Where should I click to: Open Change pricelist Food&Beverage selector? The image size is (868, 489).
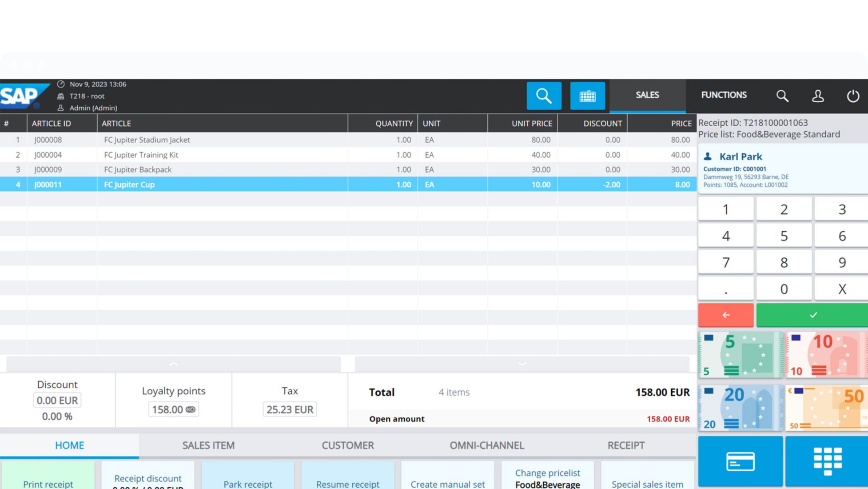(547, 478)
